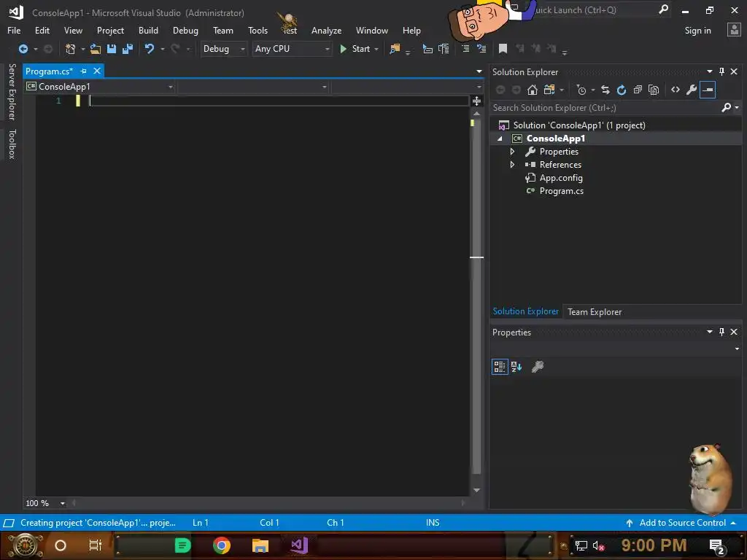Click the Find in Files toolbar icon

[395, 49]
